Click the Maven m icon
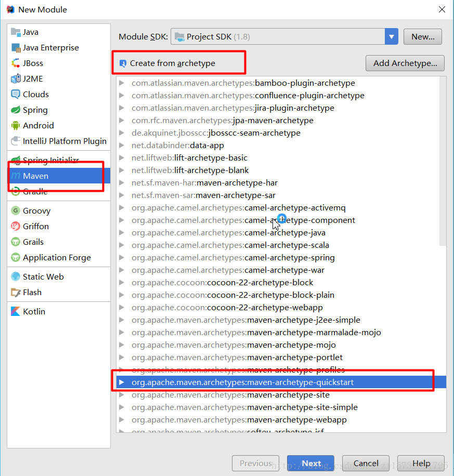Screen dimensions: 454x476 [16, 176]
